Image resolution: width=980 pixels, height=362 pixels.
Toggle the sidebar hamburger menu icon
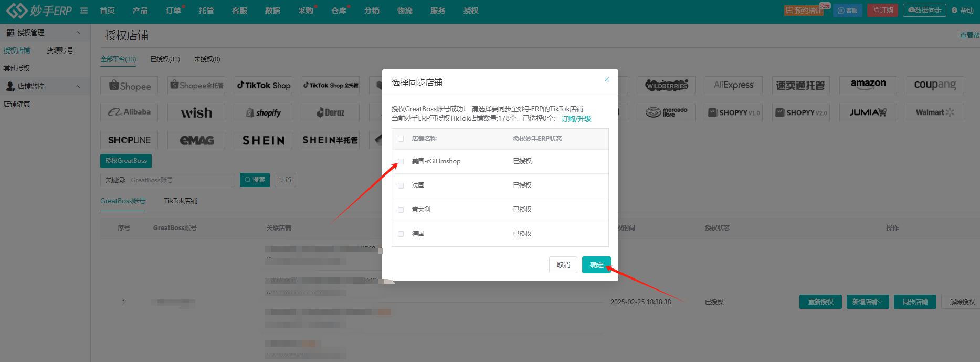pos(84,11)
